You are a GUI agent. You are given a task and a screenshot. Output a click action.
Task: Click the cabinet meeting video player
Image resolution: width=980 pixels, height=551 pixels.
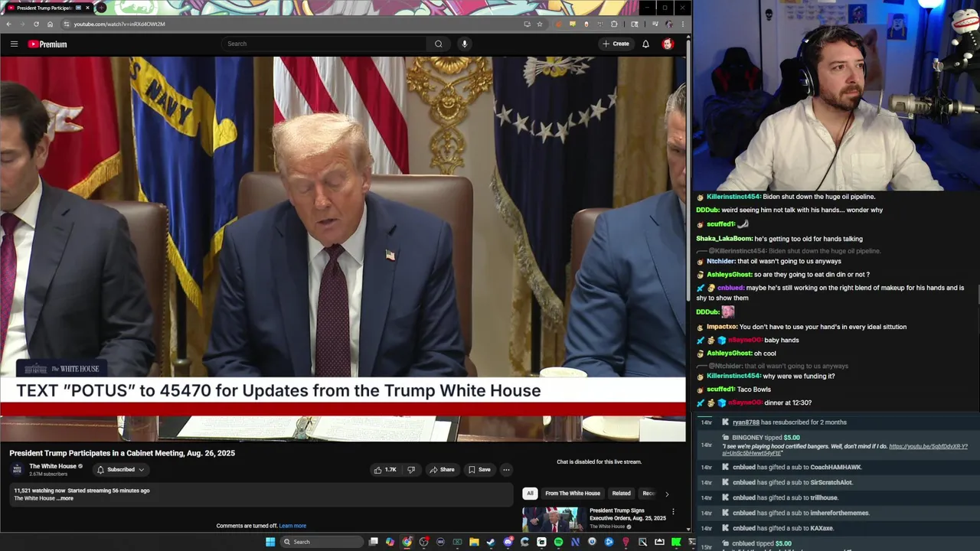[343, 249]
